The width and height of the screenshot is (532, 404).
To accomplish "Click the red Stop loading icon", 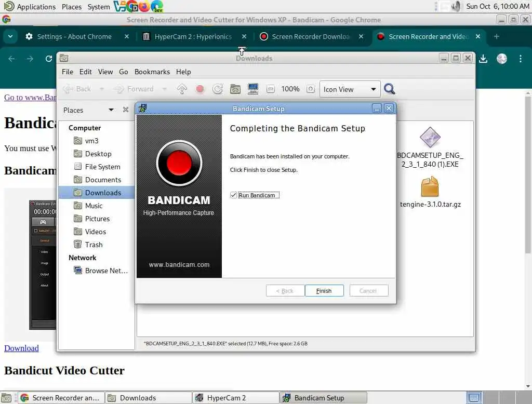I will click(x=200, y=89).
